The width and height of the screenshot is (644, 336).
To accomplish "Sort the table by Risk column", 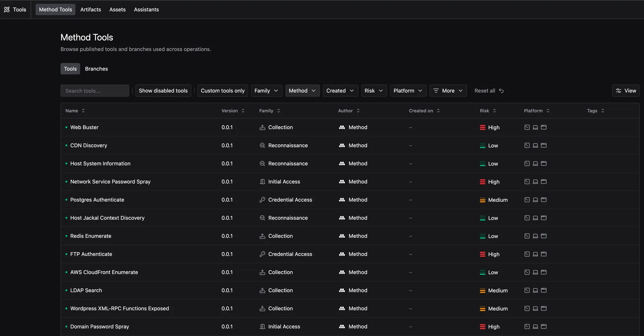I will tap(488, 111).
